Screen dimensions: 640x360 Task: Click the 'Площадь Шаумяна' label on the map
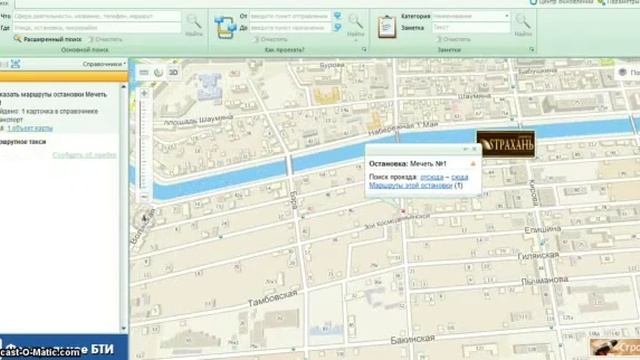[198, 120]
